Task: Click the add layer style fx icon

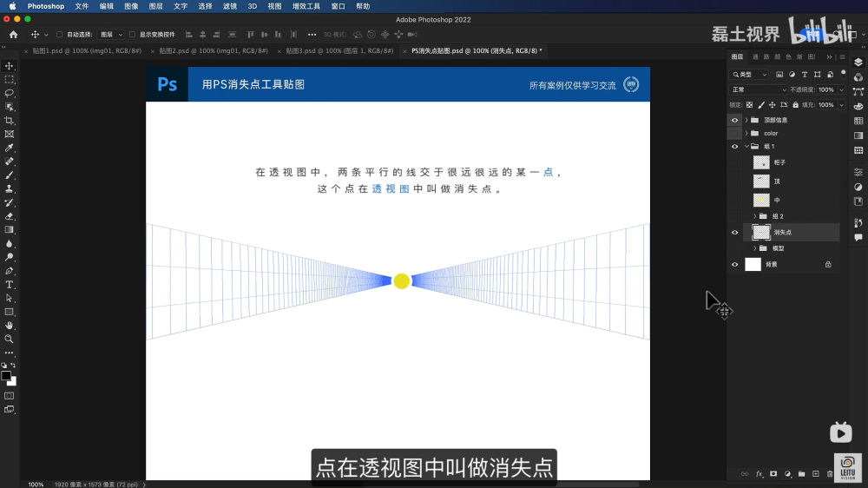Action: point(759,474)
